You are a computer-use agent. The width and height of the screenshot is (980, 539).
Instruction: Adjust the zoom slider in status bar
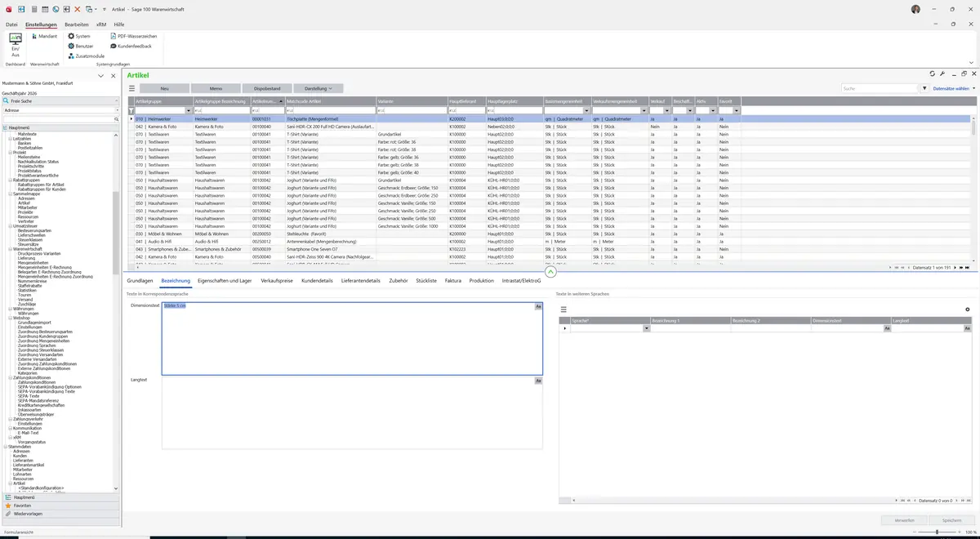coord(937,532)
